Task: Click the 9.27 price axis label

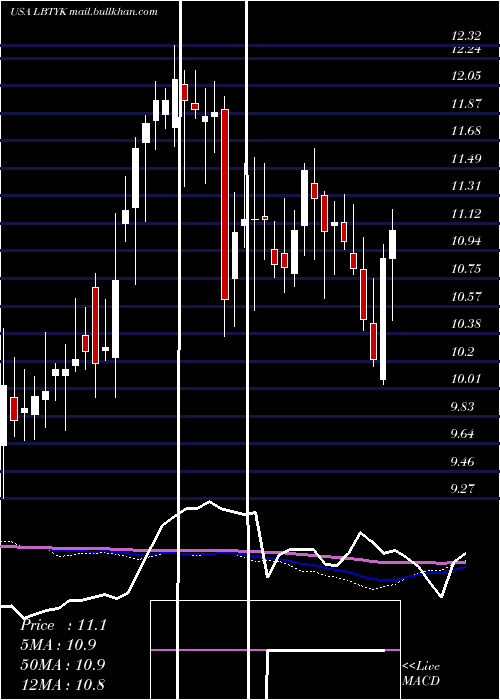Action: pos(462,489)
